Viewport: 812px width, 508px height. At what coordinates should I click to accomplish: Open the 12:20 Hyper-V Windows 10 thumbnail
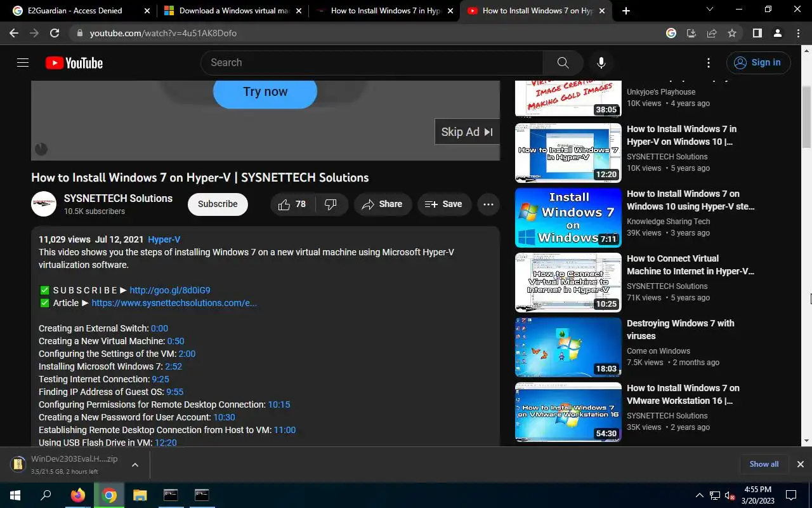pos(568,153)
